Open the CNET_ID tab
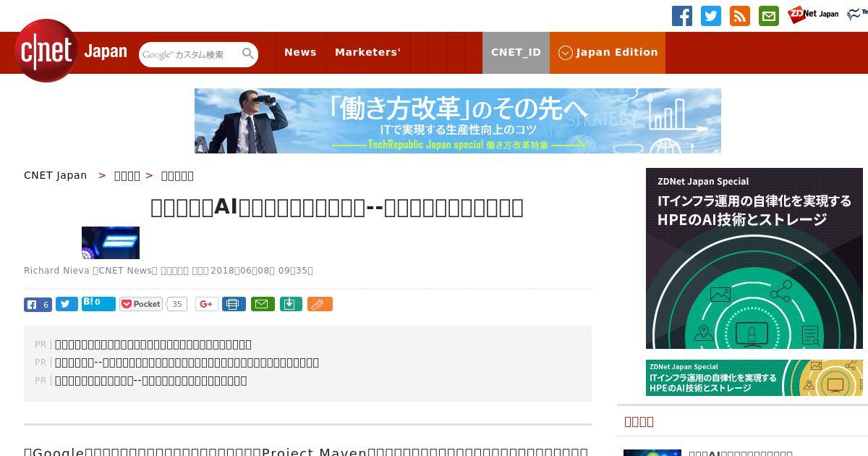The height and width of the screenshot is (456, 868). [516, 52]
